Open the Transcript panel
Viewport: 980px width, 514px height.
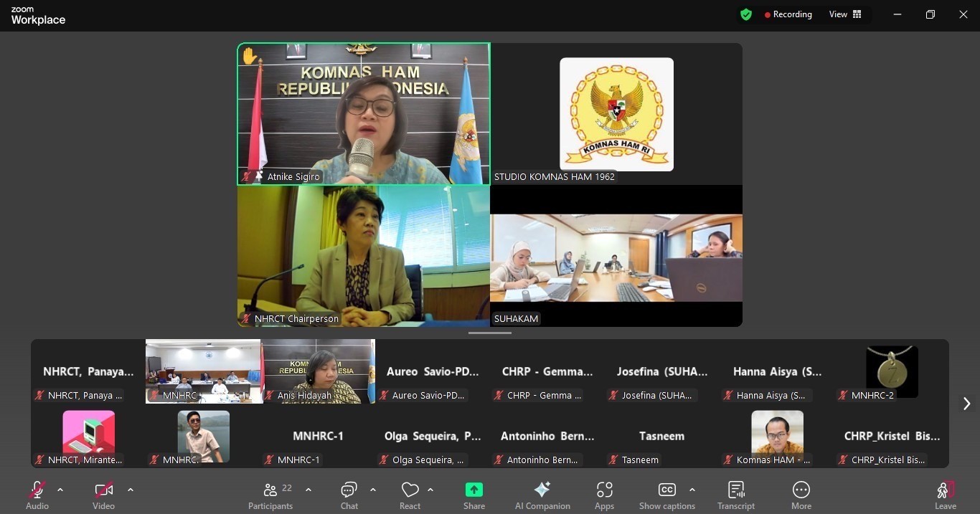click(x=735, y=495)
